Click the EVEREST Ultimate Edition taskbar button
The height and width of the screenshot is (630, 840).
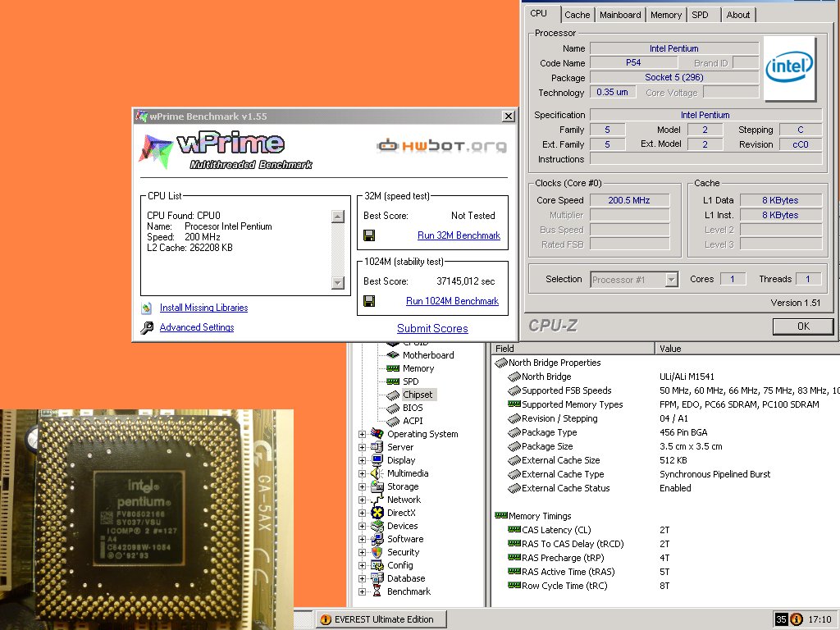pos(381,619)
